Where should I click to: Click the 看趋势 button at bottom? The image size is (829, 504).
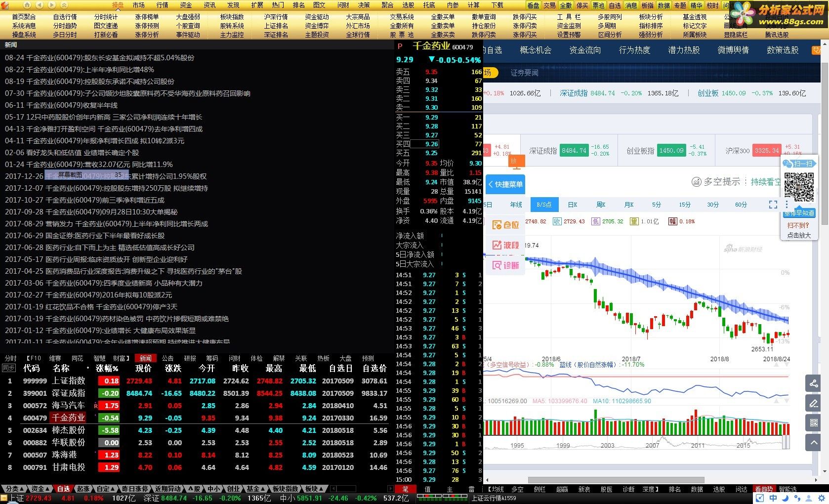pos(764,489)
